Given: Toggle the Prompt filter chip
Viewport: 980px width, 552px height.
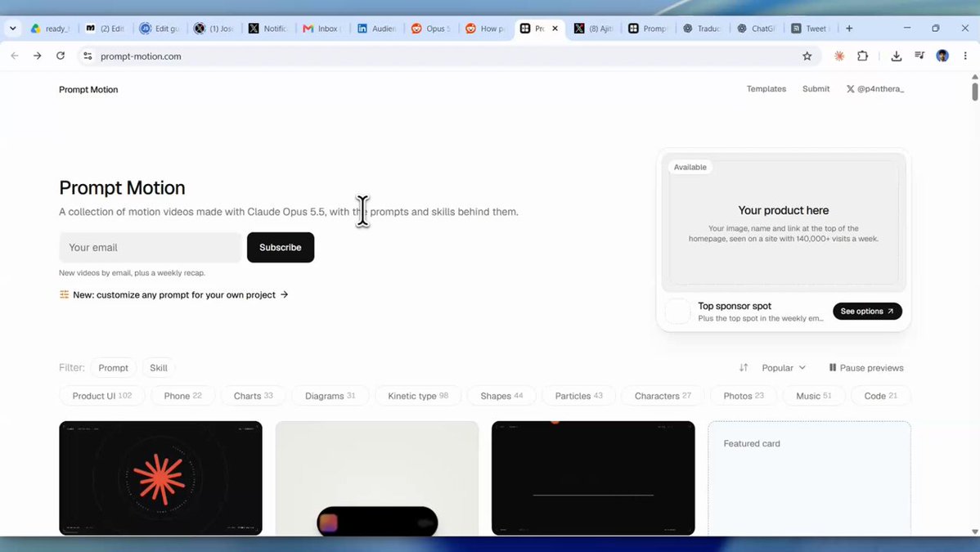Looking at the screenshot, I should 113,367.
